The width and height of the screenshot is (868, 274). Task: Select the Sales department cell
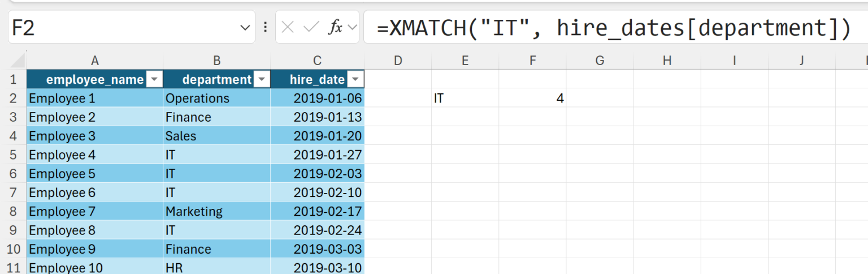click(x=217, y=136)
